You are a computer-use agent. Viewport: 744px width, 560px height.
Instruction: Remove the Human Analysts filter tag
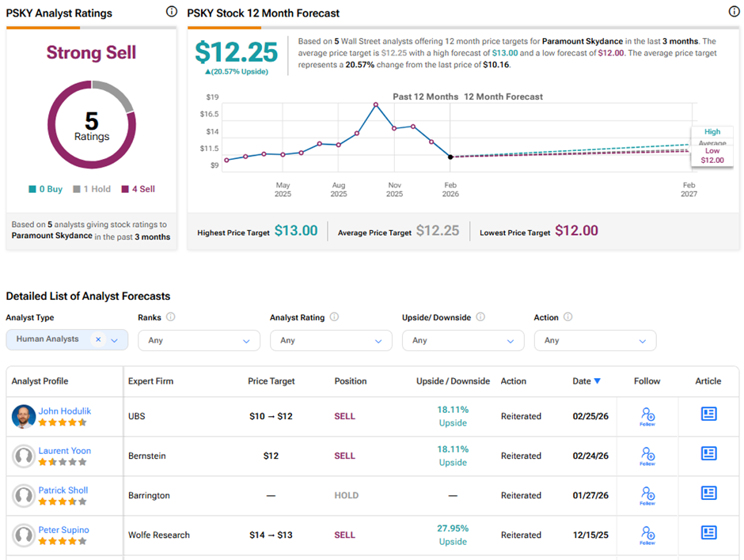(x=98, y=339)
